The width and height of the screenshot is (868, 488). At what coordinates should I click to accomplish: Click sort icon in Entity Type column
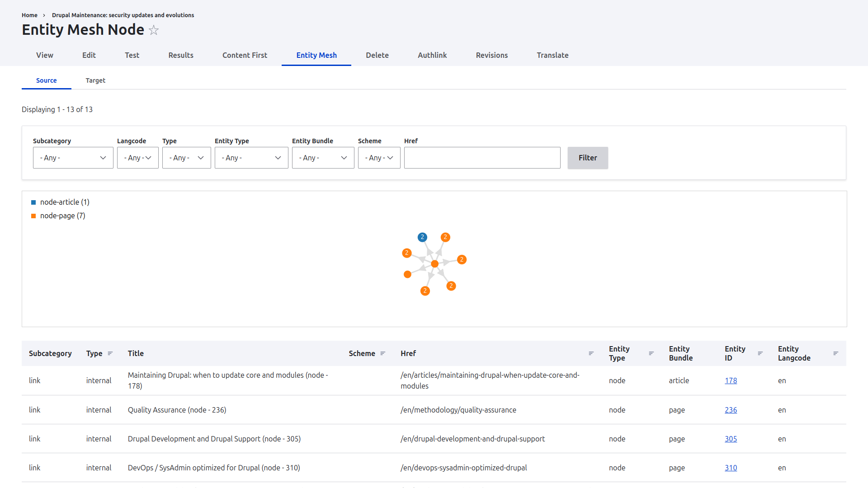(651, 353)
